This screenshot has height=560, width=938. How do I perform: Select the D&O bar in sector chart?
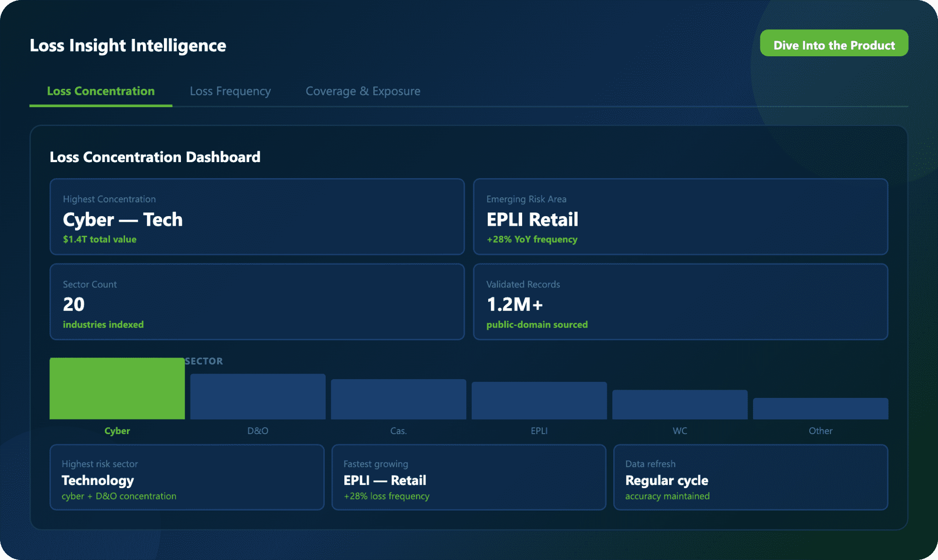(257, 397)
